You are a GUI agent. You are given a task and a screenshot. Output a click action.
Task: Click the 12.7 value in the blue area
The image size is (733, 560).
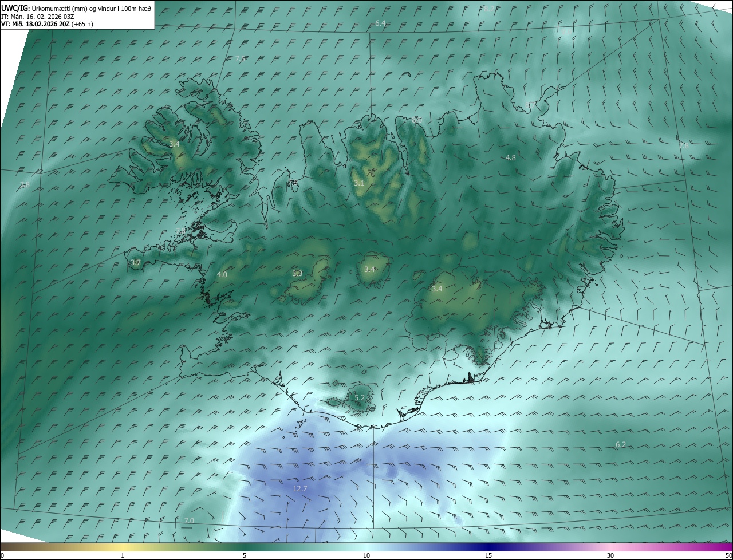[300, 488]
